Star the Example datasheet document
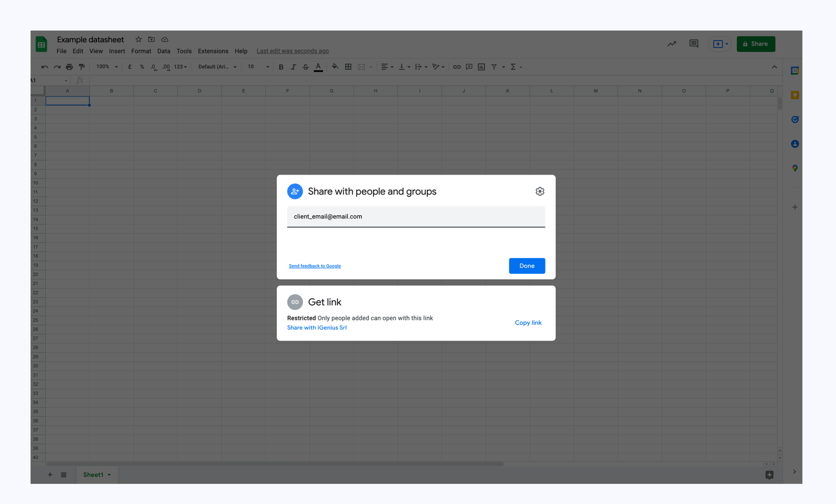The width and height of the screenshot is (836, 504). 138,39
